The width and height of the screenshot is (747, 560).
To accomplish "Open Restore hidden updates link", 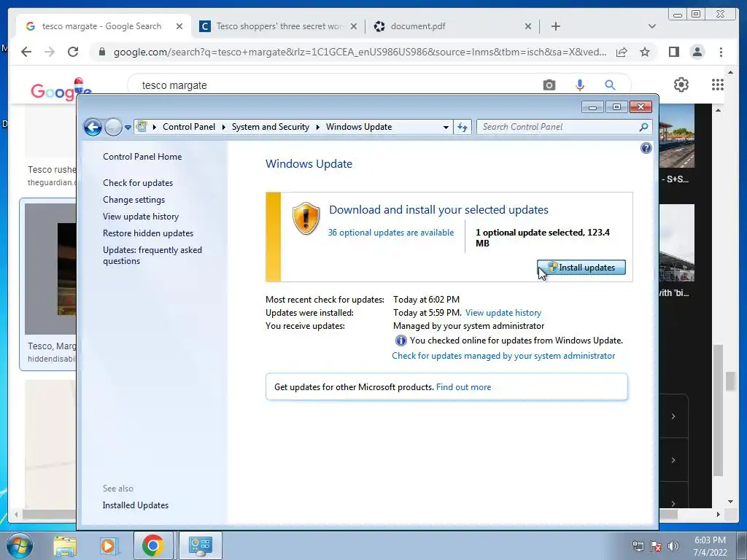I will pyautogui.click(x=147, y=233).
